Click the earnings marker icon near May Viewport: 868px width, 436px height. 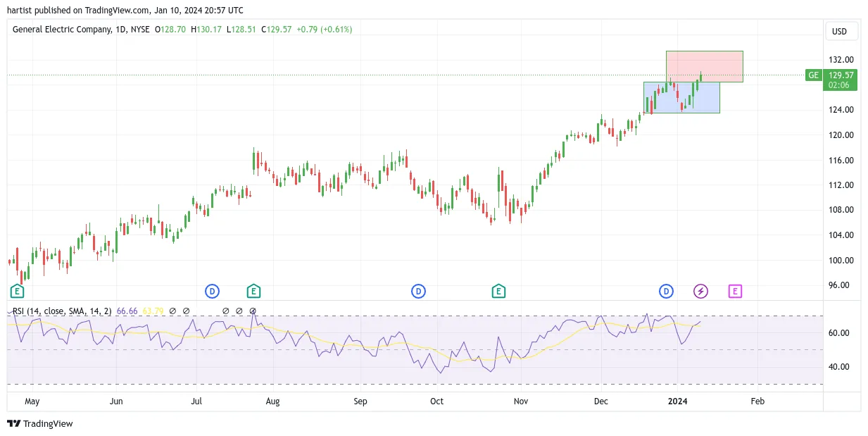click(x=17, y=291)
